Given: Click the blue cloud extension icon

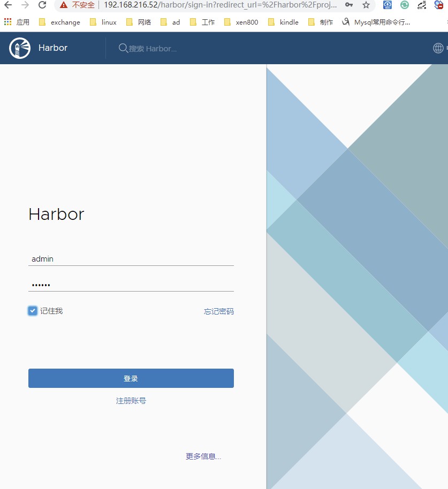Looking at the screenshot, I should [x=388, y=5].
